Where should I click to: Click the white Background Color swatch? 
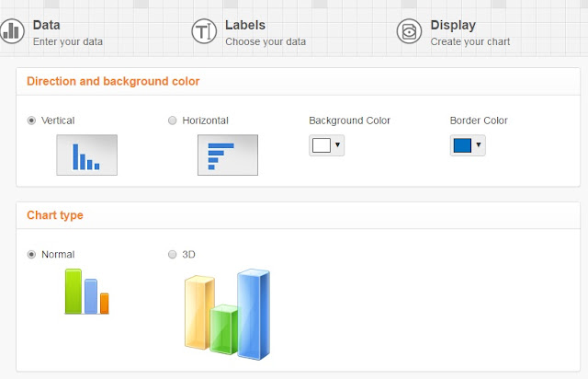coord(322,145)
